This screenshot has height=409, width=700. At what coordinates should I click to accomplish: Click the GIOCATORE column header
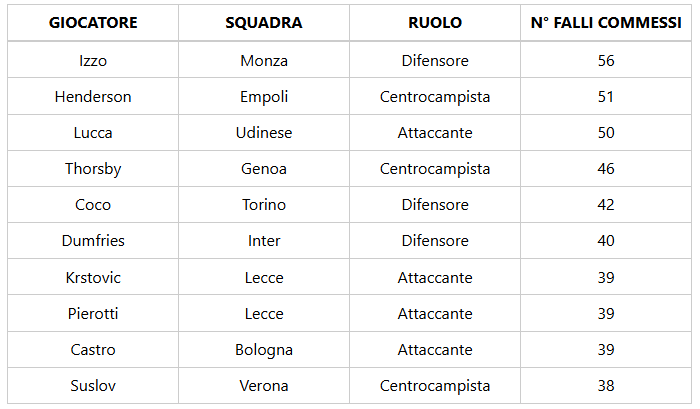pos(93,23)
